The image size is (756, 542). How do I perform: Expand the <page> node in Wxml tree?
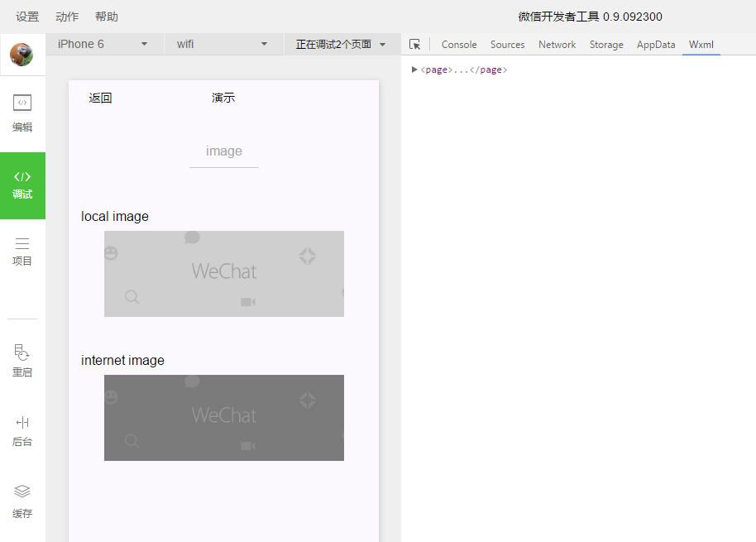coord(414,70)
